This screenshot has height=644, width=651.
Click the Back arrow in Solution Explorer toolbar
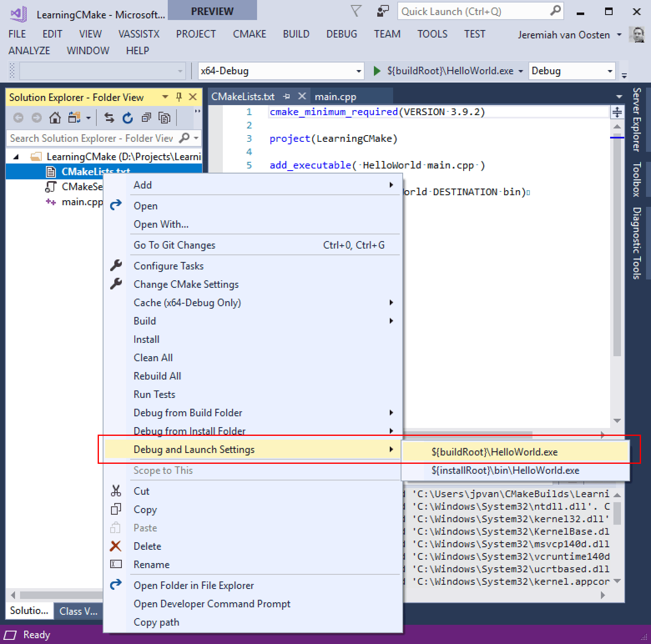(x=18, y=118)
